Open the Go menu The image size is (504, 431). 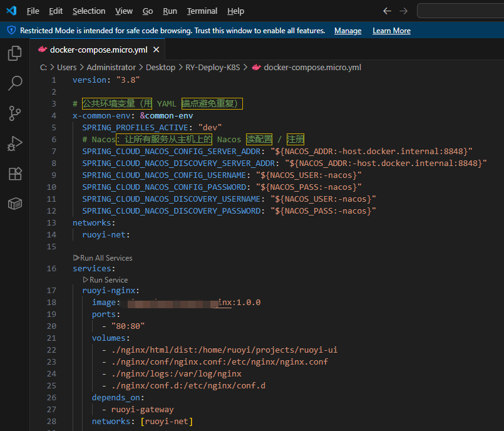click(148, 11)
